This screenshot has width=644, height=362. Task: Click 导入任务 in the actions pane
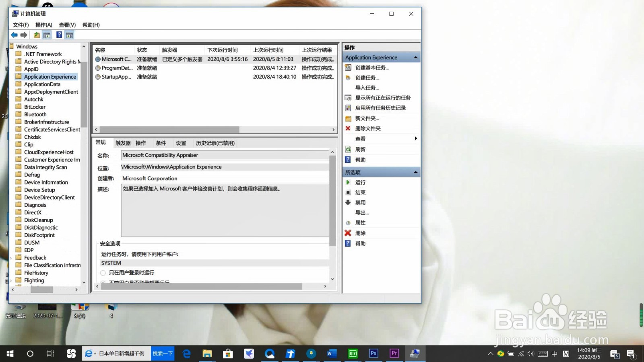[367, 88]
